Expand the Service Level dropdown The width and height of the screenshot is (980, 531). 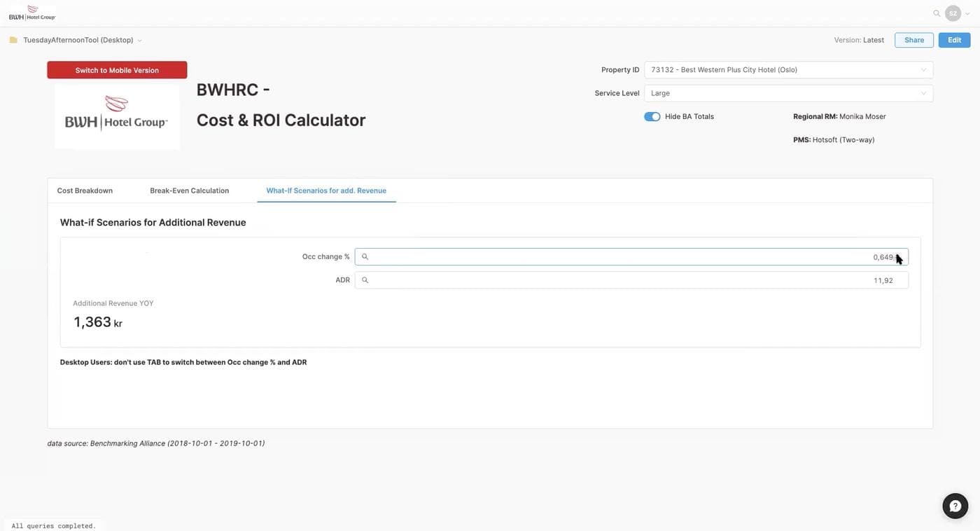tap(788, 93)
